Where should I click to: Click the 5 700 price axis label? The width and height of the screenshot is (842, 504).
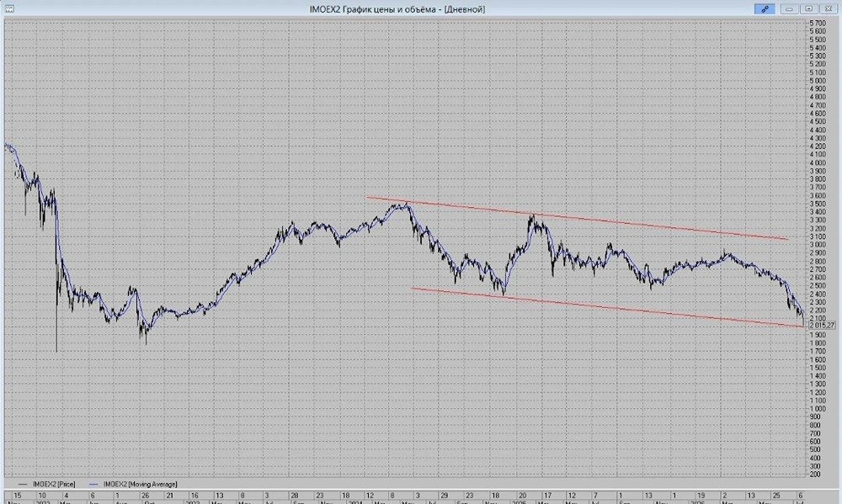[x=818, y=23]
